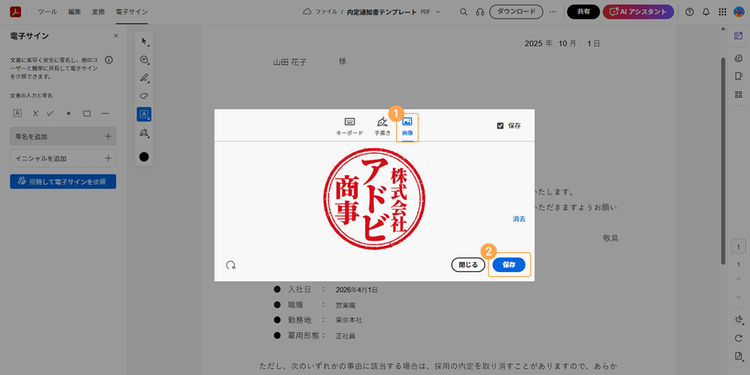Select the rounded rectangle fill tool

[87, 113]
